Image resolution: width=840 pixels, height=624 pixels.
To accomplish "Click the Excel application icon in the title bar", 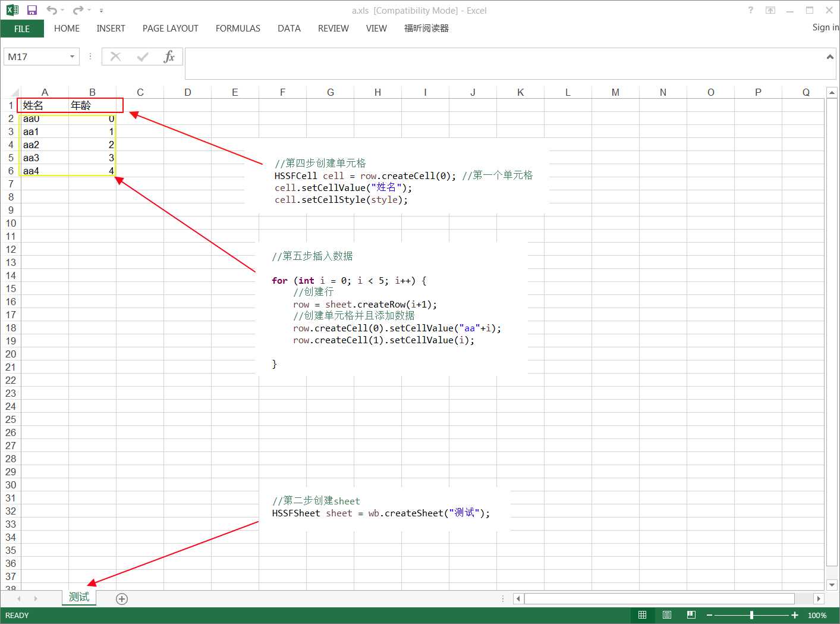I will coord(12,10).
